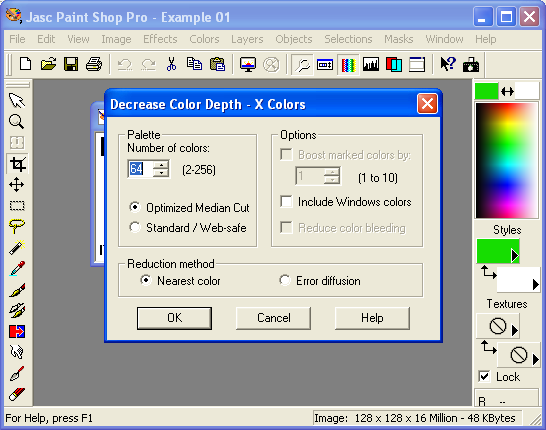Click the Number of colors input field

140,169
